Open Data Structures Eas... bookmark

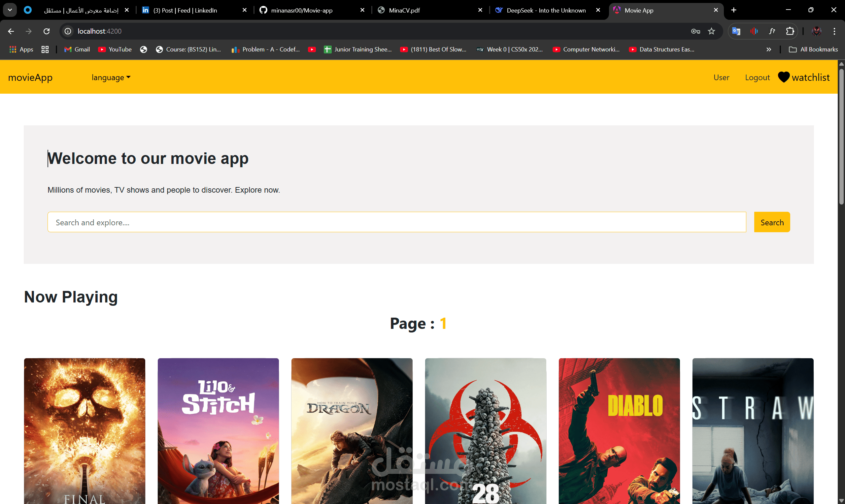661,49
